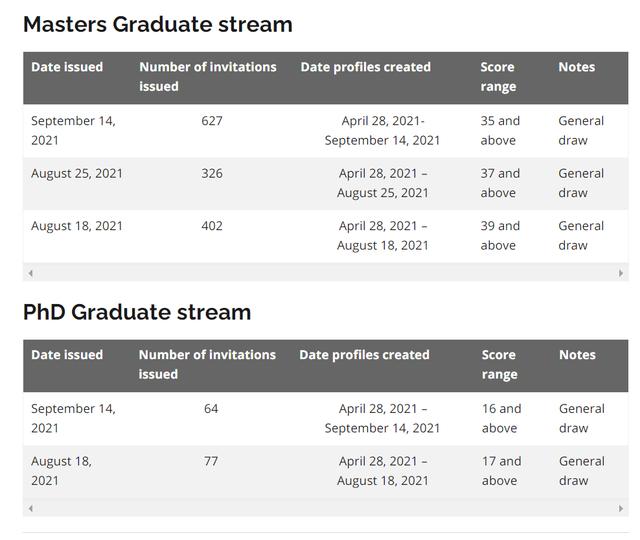Click "Score range" header in Masters table

(x=499, y=77)
